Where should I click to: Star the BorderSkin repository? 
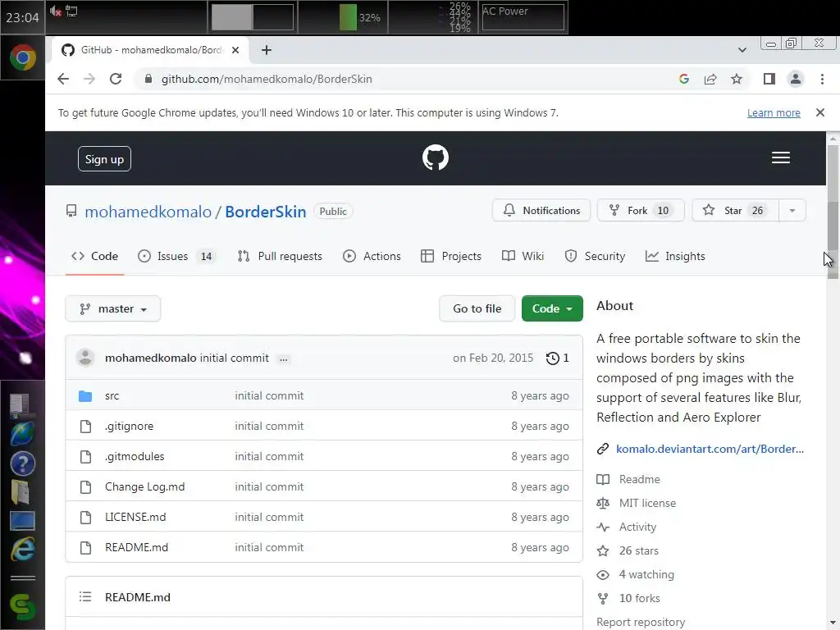(735, 211)
